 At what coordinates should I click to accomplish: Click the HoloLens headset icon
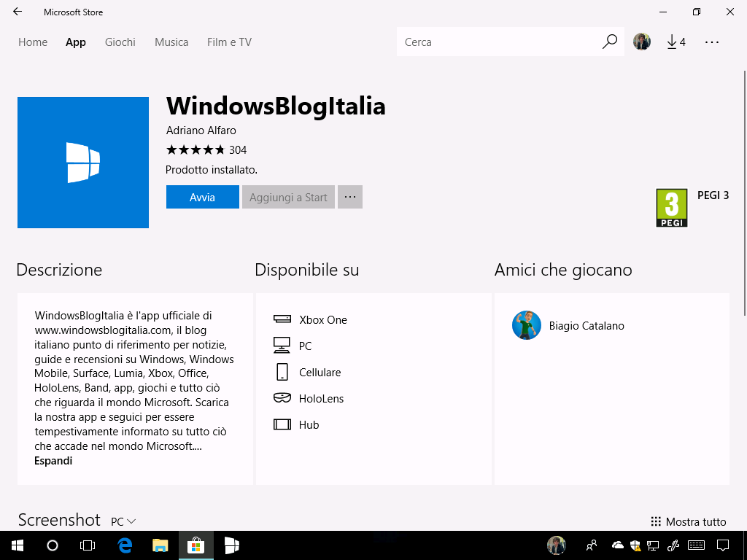tap(282, 397)
